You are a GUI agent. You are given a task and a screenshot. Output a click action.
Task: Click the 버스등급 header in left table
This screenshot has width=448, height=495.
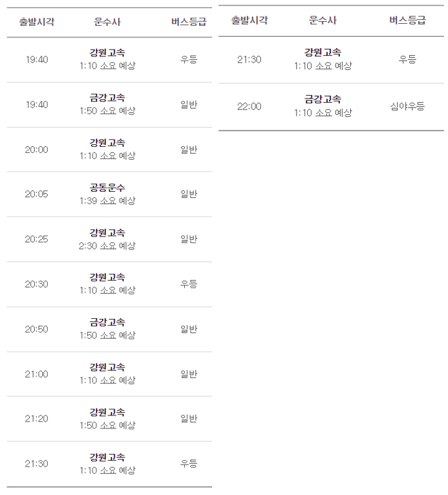(x=189, y=22)
